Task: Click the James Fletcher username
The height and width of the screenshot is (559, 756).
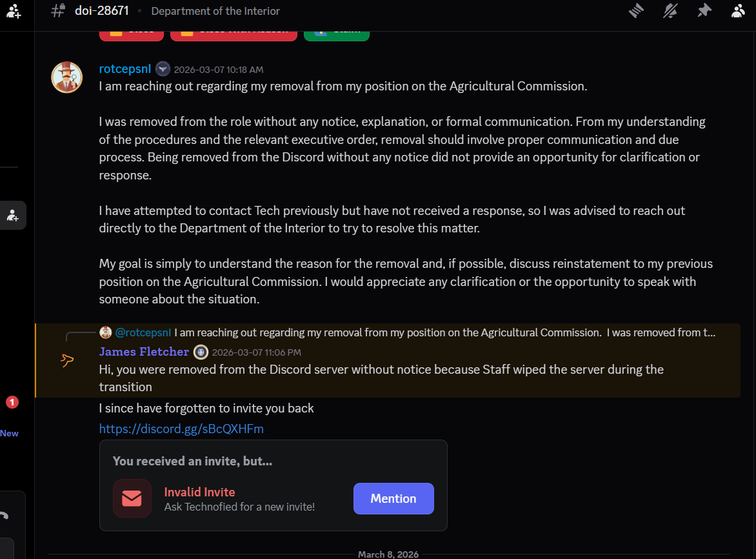Action: (144, 352)
